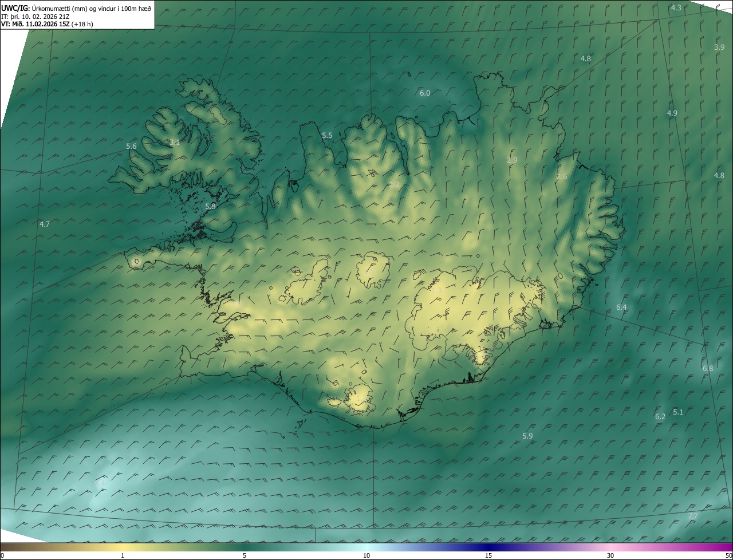Screen dimensions: 733x560
Task: Click the map value 4.3
Action: (x=676, y=7)
